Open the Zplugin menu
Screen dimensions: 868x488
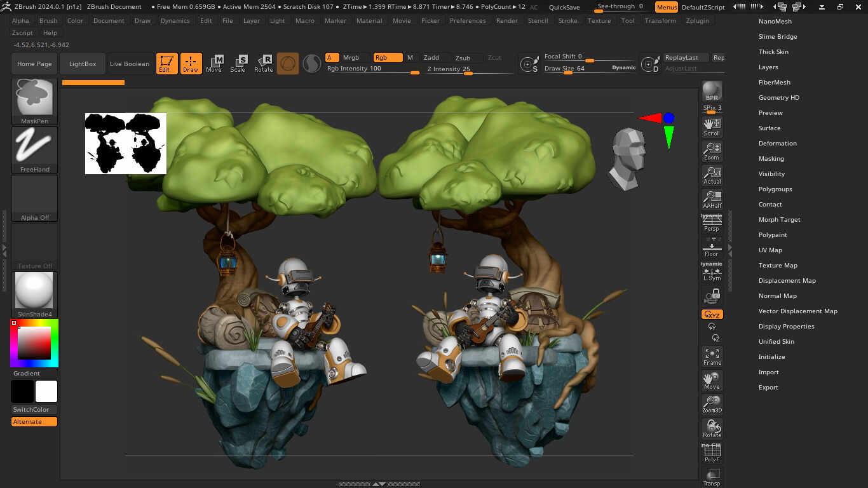coord(697,20)
